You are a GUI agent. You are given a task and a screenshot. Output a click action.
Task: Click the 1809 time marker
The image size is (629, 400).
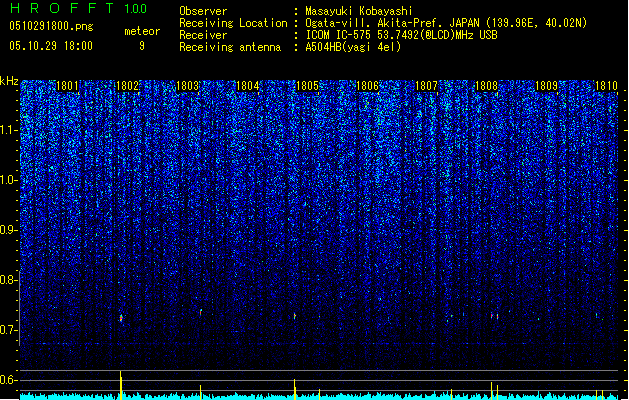click(x=546, y=86)
